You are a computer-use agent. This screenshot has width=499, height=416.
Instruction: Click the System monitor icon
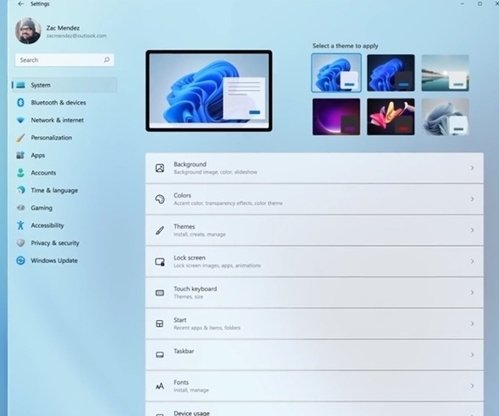pos(21,85)
